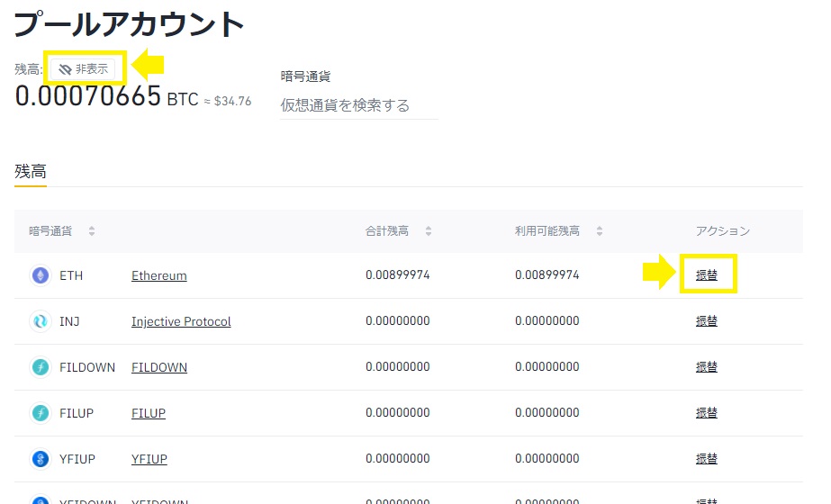Click the プールアカウント page title
Screen dimensions: 831x504
click(129, 24)
